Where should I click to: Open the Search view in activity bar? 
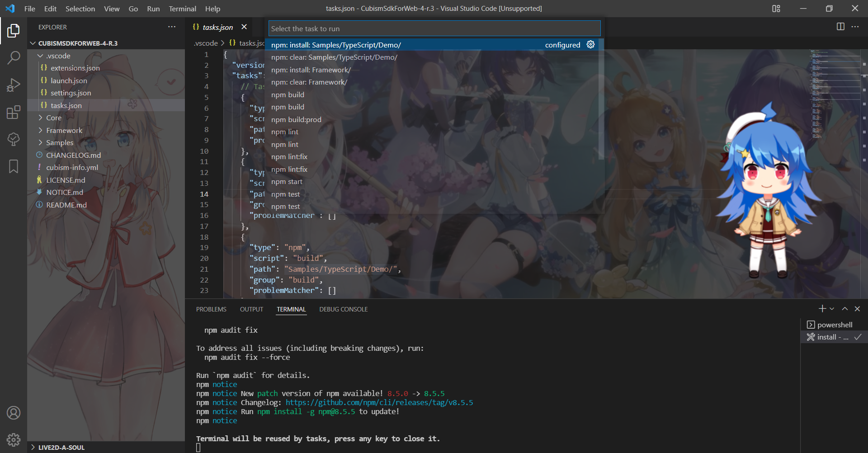click(14, 57)
